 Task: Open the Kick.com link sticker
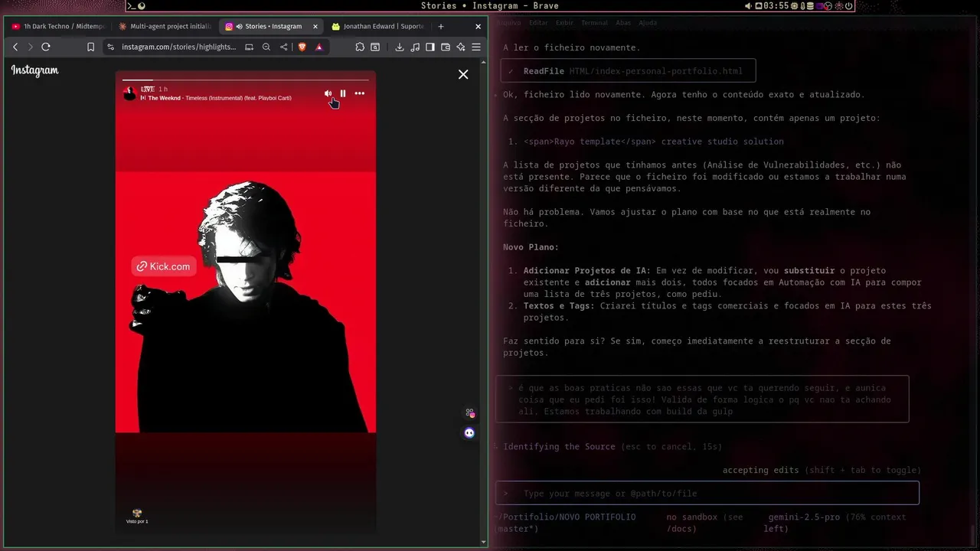point(164,266)
